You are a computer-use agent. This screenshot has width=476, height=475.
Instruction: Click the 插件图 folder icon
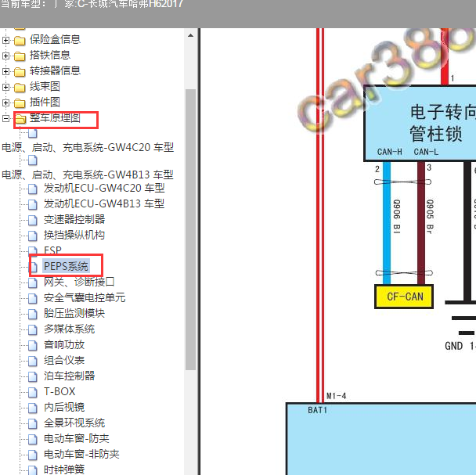[20, 103]
